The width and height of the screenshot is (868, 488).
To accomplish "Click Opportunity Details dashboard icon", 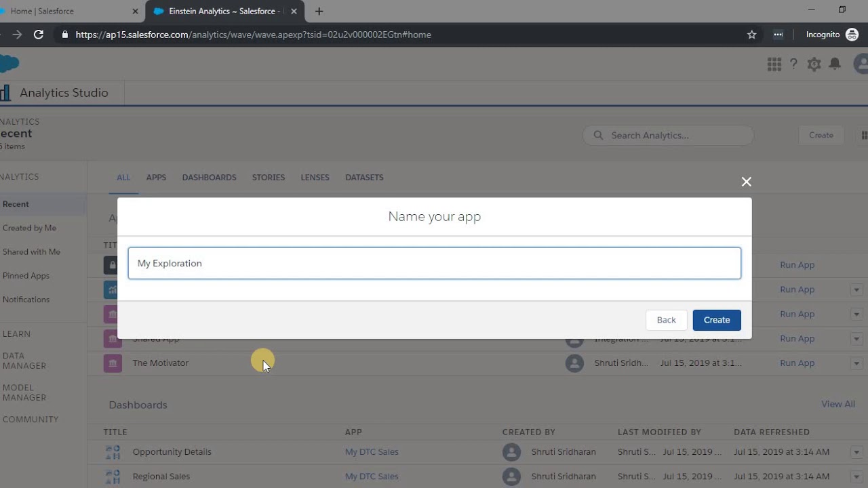I will tap(113, 452).
